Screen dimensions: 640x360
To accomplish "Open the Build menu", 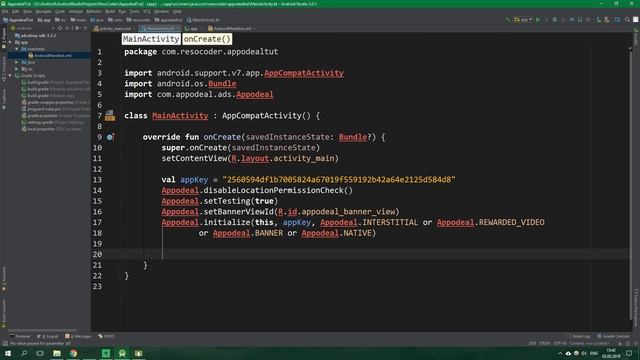I will [110, 11].
